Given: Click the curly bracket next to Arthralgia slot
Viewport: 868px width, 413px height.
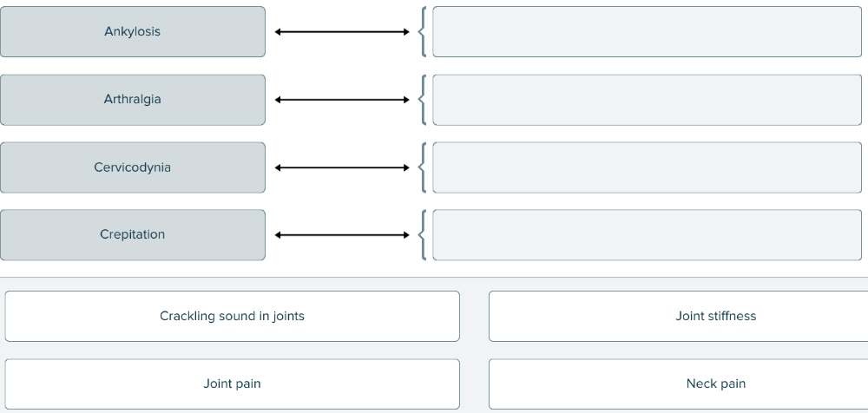Looking at the screenshot, I should (422, 100).
